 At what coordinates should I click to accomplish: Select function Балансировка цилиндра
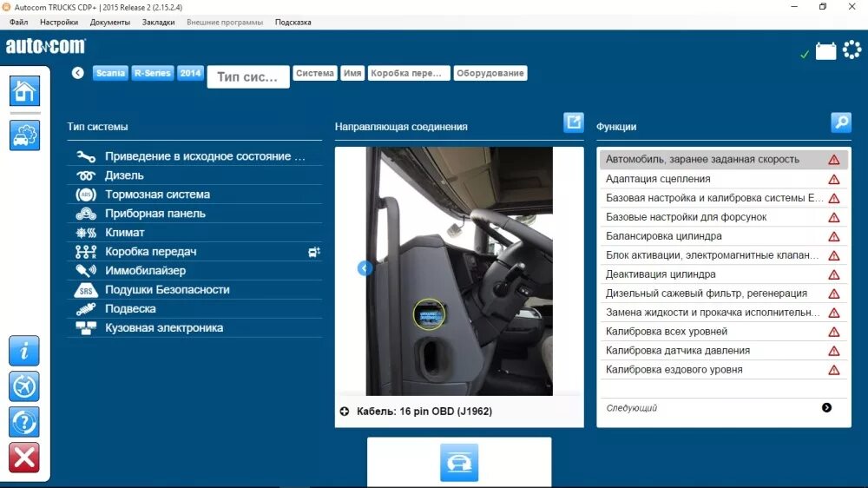pos(724,236)
